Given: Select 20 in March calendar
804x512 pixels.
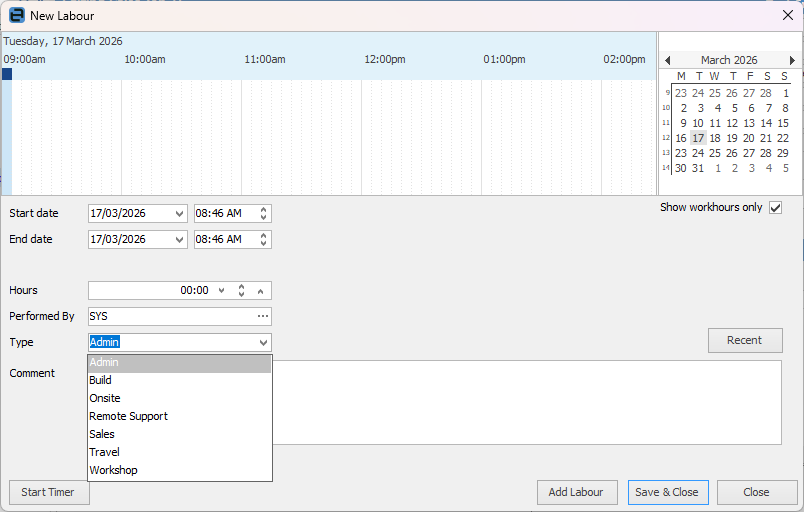Looking at the screenshot, I should point(749,138).
